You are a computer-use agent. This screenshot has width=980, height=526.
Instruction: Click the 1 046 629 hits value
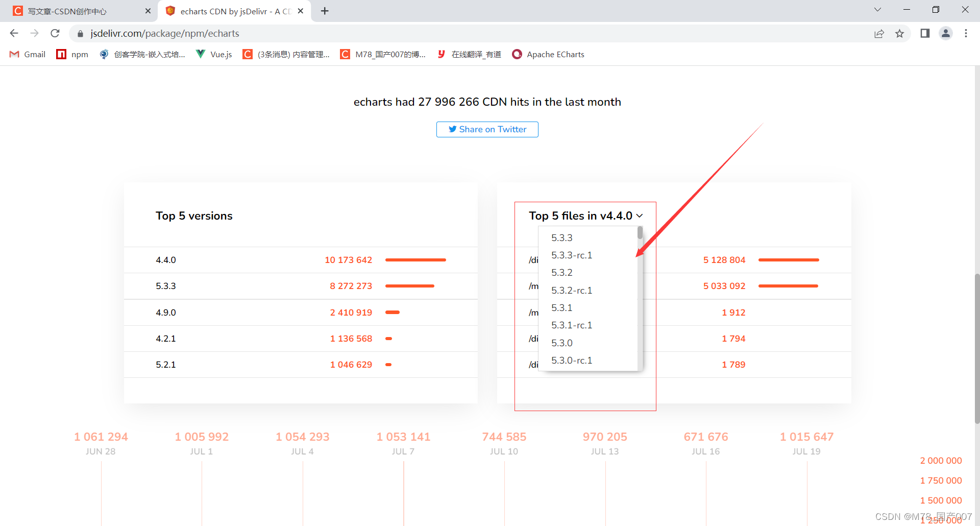click(x=351, y=365)
